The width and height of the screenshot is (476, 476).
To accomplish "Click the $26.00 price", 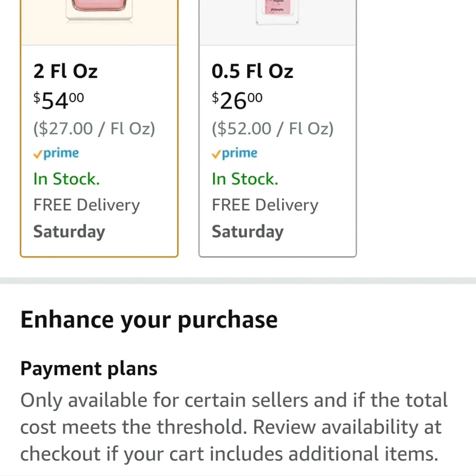I will (237, 100).
